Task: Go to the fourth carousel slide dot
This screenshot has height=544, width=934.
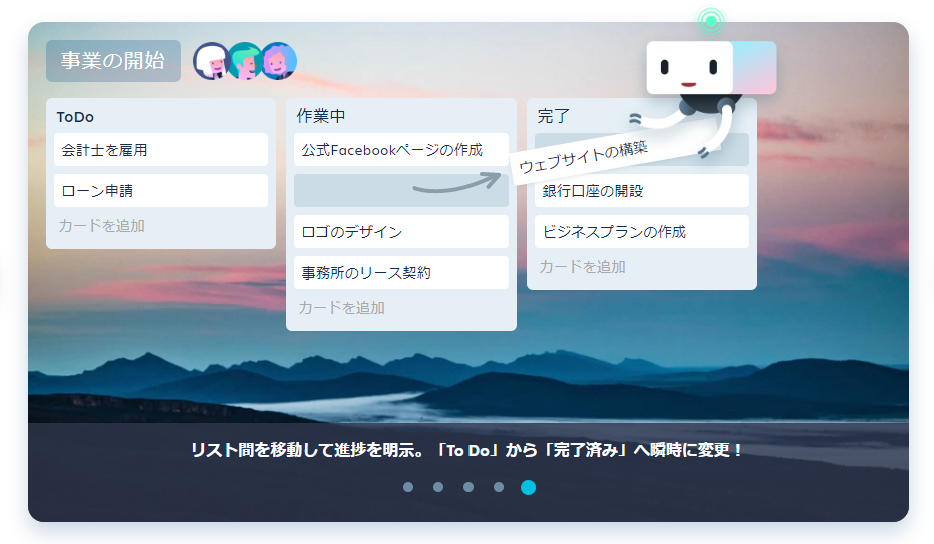Action: 499,487
